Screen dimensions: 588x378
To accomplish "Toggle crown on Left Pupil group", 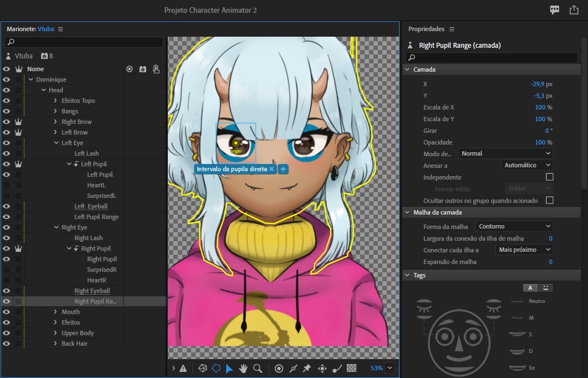I will [18, 164].
